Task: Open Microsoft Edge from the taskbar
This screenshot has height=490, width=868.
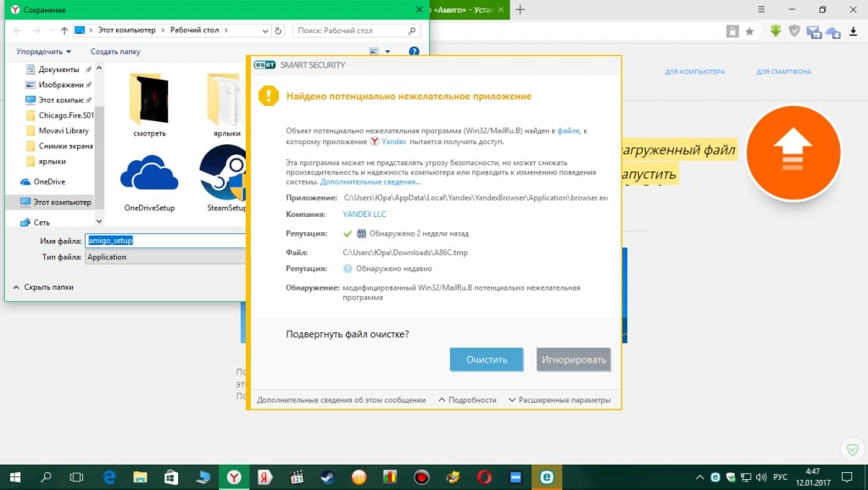Action: (x=109, y=477)
